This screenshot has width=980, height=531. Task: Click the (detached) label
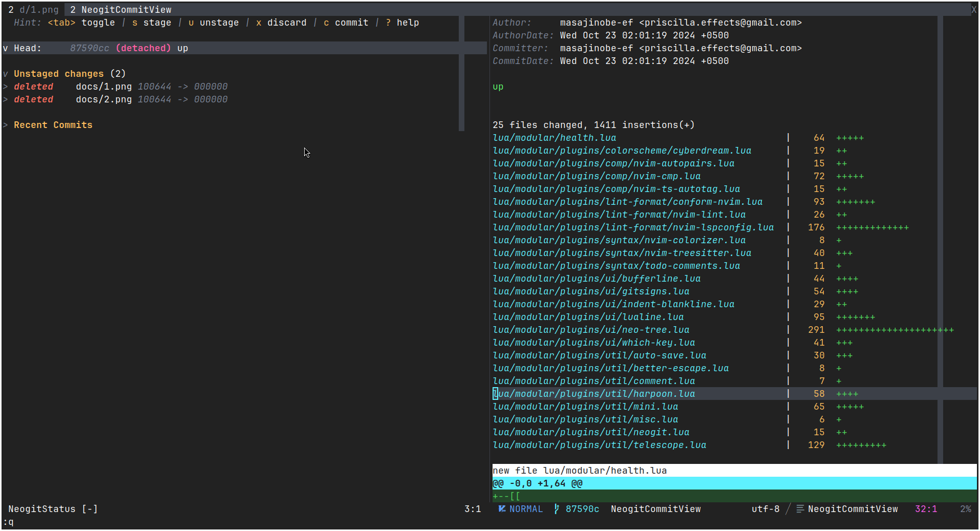(x=143, y=48)
